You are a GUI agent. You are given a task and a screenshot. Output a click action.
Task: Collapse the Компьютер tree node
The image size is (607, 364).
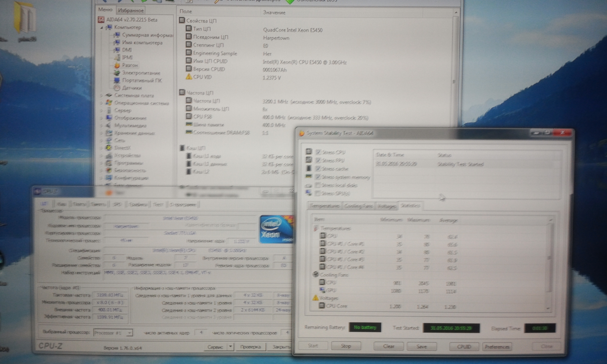(x=101, y=28)
